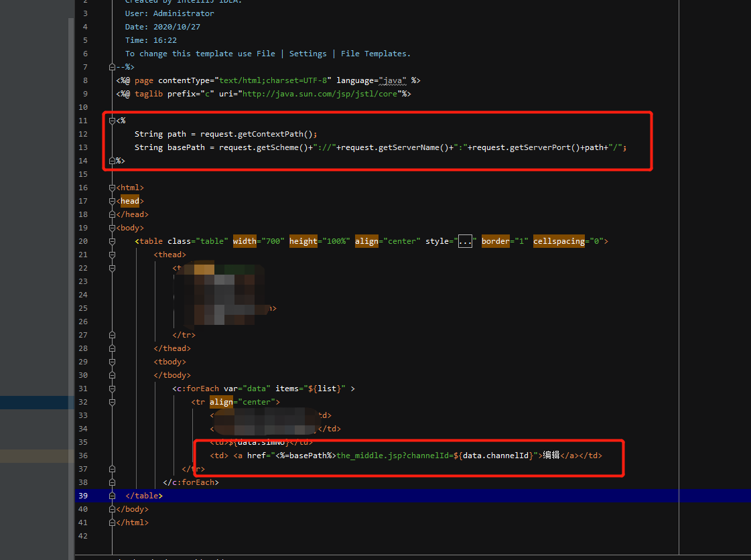The height and width of the screenshot is (560, 751).
Task: Place cursor on "Time: 16:22" comment
Action: pyautogui.click(x=151, y=40)
